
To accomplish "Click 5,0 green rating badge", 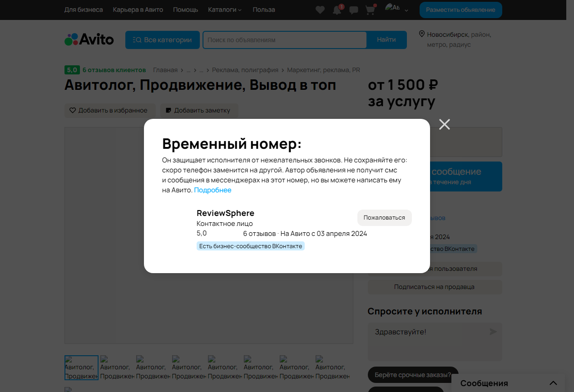I will [x=72, y=70].
